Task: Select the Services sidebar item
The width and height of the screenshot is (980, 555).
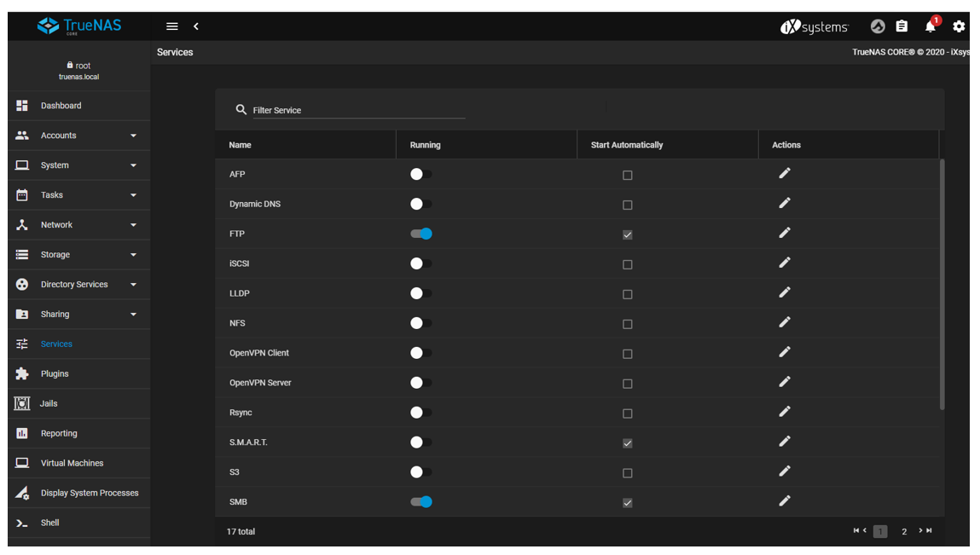Action: point(78,344)
